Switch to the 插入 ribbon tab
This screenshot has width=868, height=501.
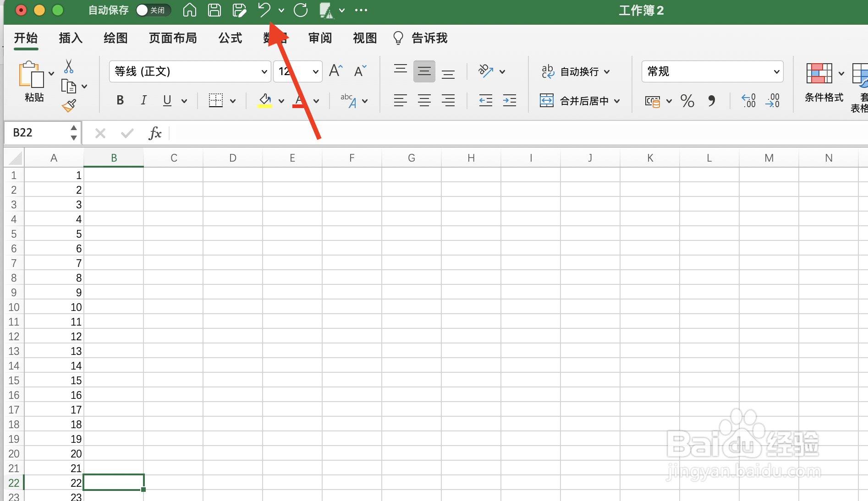click(70, 38)
